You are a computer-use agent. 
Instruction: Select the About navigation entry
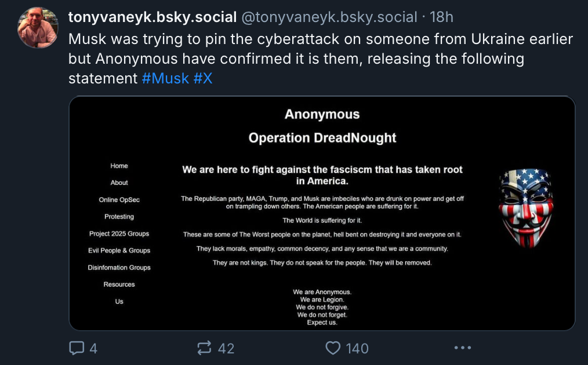point(118,183)
